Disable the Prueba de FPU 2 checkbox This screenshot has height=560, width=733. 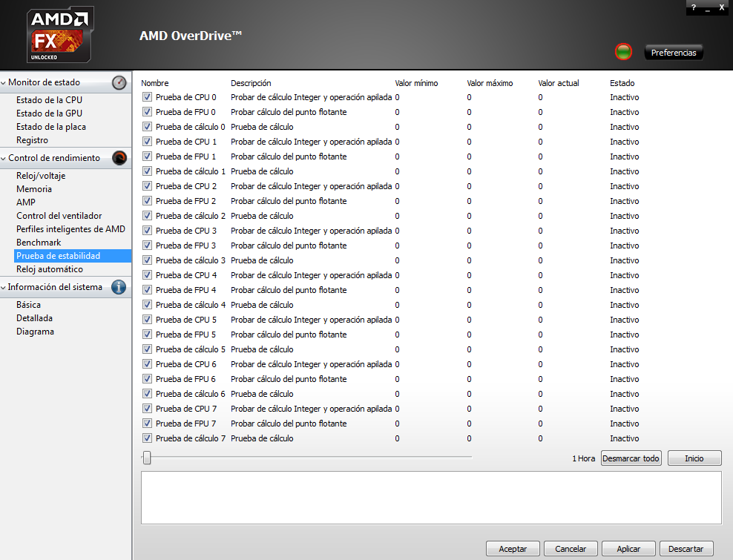(147, 201)
